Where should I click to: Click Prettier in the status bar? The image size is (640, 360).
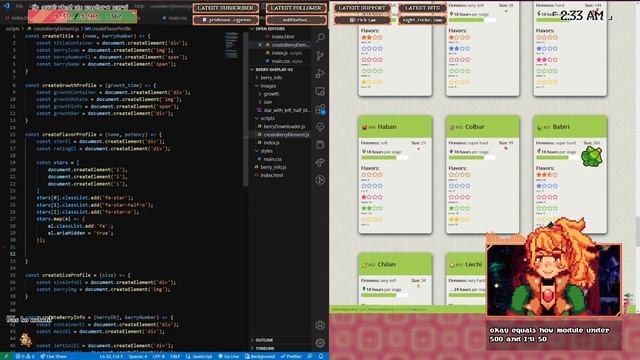291,356
